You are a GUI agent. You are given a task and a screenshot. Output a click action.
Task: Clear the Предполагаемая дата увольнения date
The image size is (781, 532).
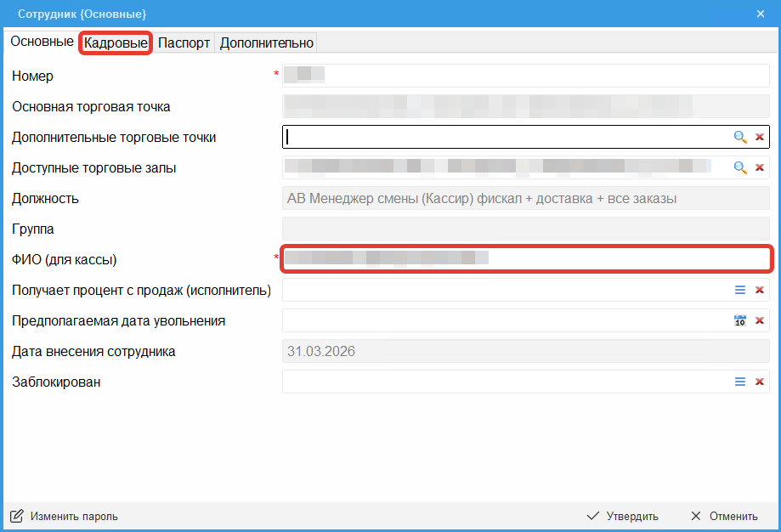tap(760, 320)
